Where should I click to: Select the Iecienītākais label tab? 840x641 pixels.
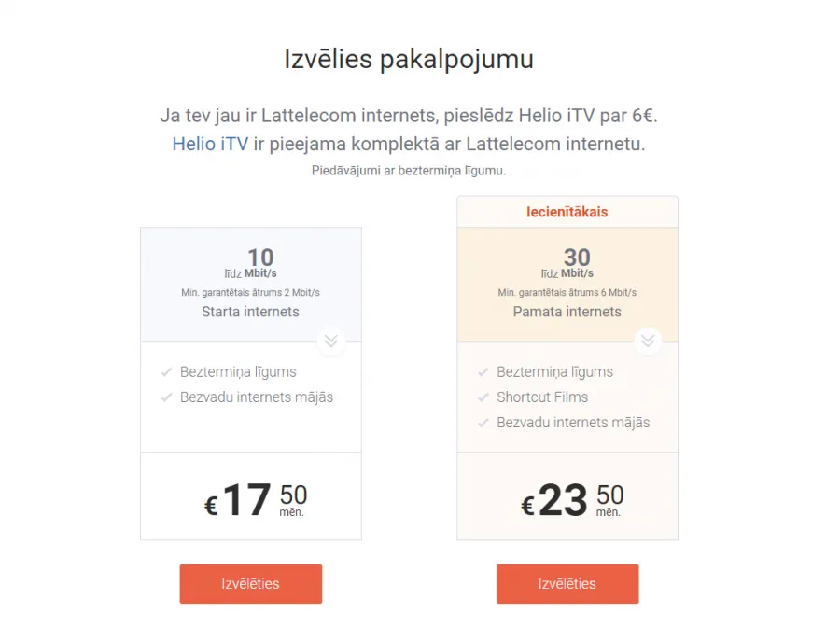pos(567,212)
